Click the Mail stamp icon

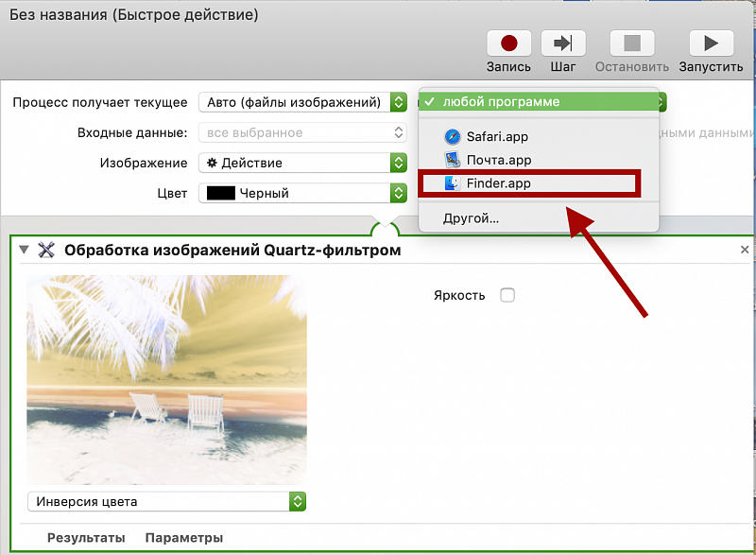pos(453,160)
